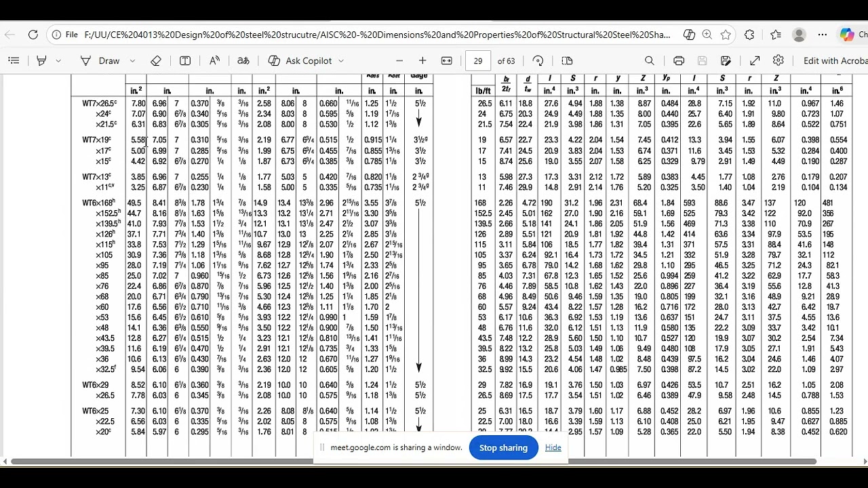
Task: Click the 'lb/ft' column header
Action: coord(483,91)
